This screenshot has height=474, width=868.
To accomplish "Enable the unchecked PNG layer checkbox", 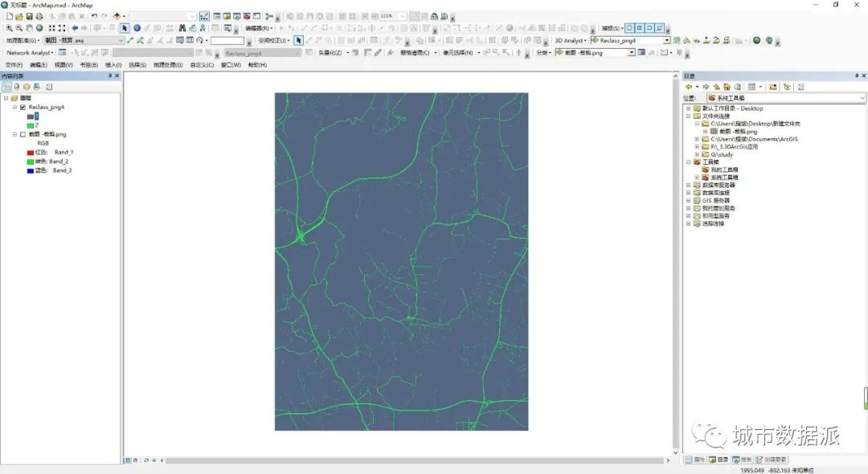I will pyautogui.click(x=23, y=134).
